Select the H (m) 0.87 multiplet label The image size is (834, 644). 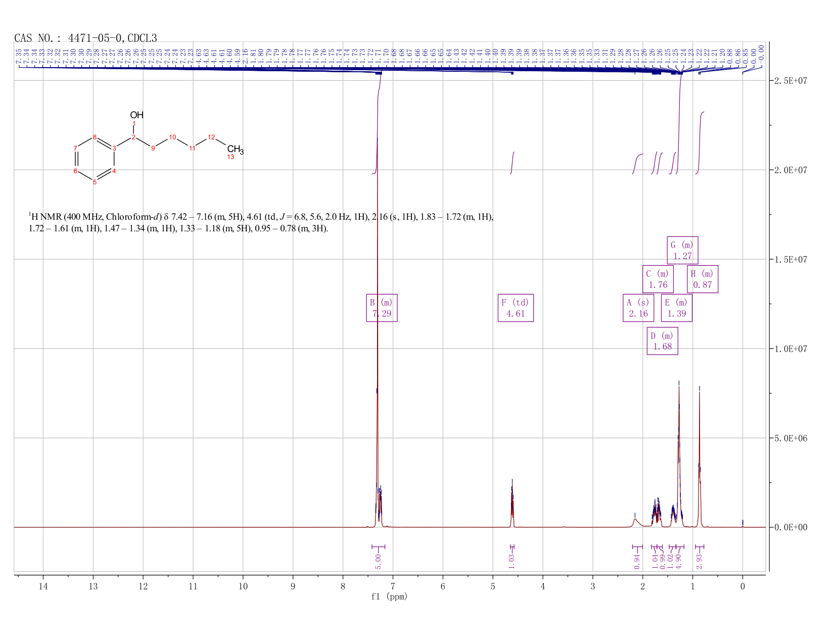tap(703, 279)
